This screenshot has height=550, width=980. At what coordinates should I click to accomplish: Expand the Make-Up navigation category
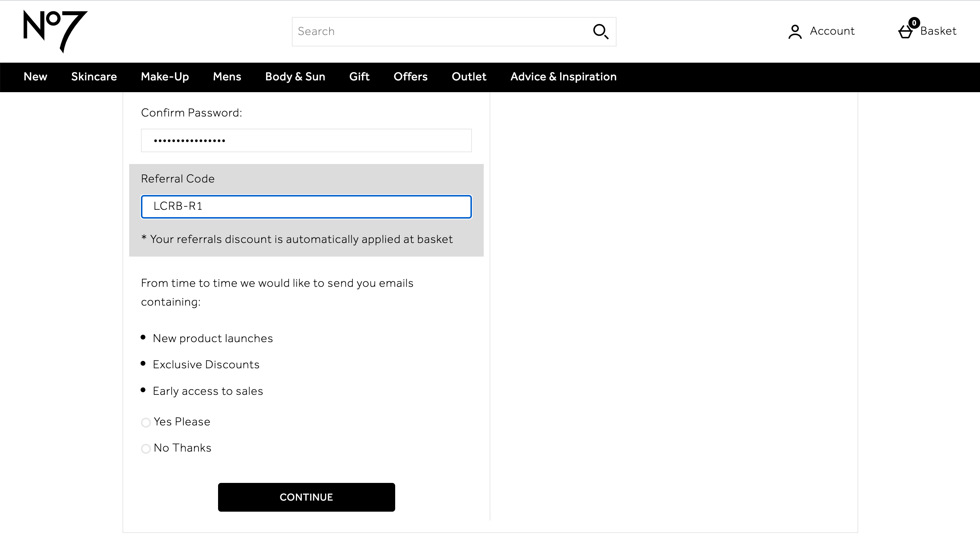pos(164,77)
